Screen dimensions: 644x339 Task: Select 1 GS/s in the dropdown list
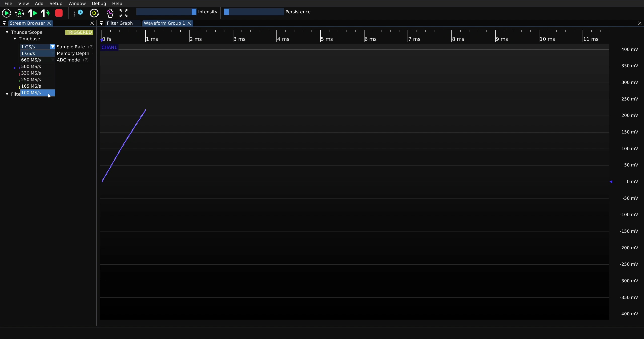coord(37,53)
